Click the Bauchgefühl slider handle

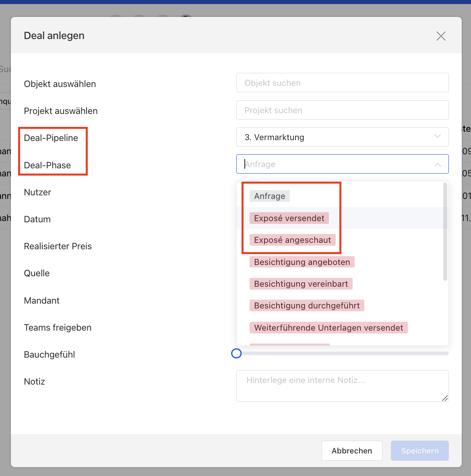coord(236,354)
